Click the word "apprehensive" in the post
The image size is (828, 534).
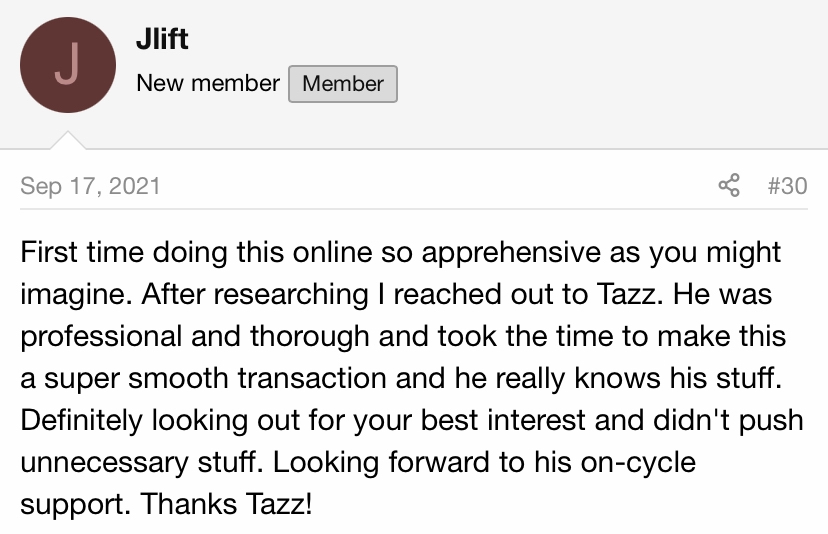click(x=511, y=253)
